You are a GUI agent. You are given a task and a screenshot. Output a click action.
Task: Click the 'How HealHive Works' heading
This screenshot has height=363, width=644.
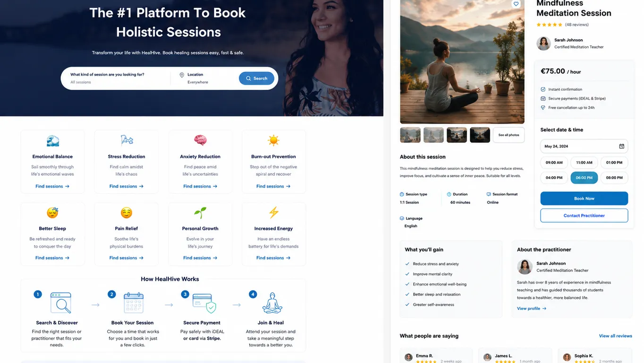pyautogui.click(x=170, y=279)
